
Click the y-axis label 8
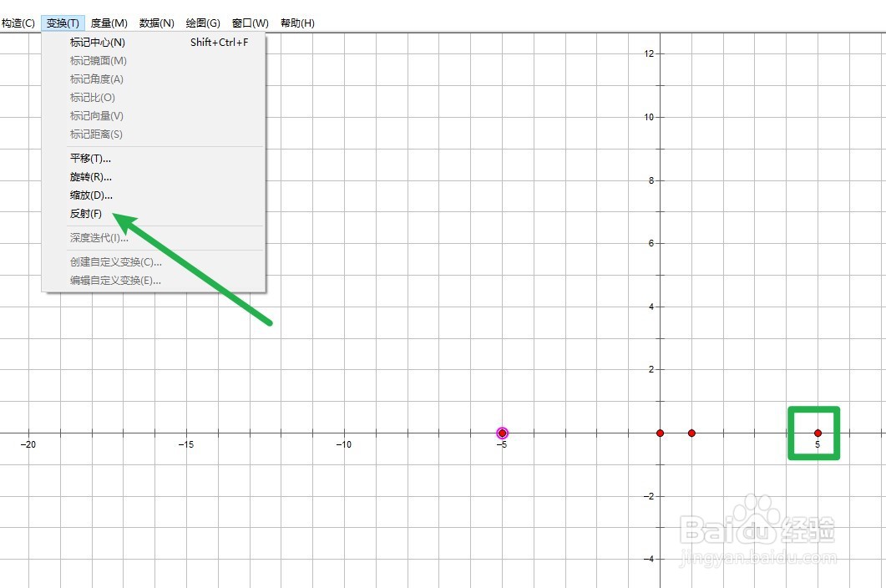point(651,181)
